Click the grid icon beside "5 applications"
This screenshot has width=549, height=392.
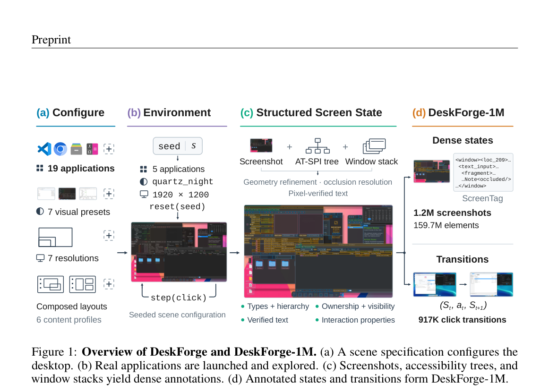pos(144,170)
